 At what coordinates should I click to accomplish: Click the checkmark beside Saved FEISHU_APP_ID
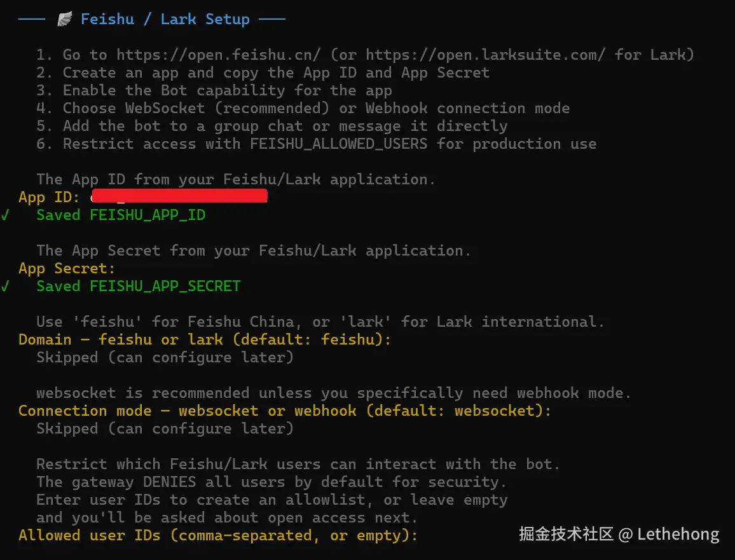point(5,215)
